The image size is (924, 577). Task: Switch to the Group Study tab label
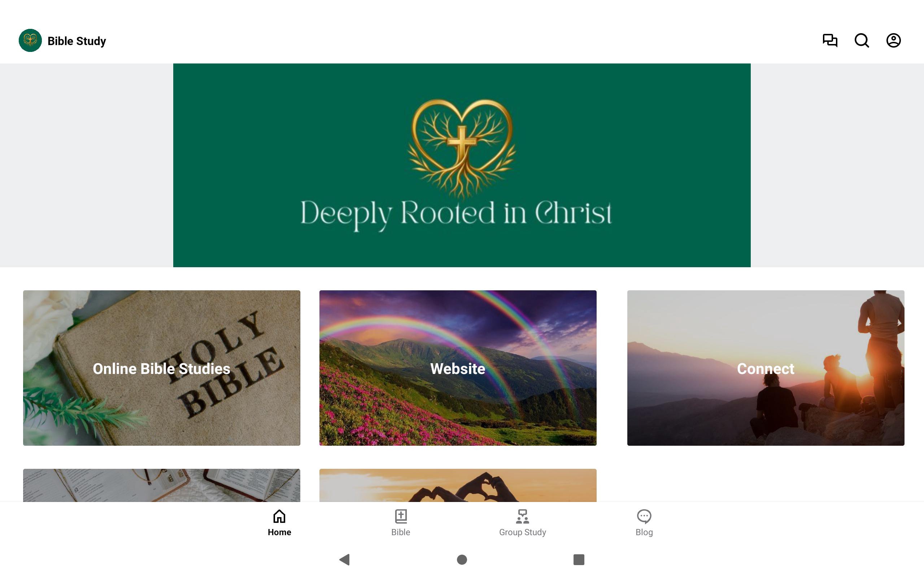coord(522,532)
